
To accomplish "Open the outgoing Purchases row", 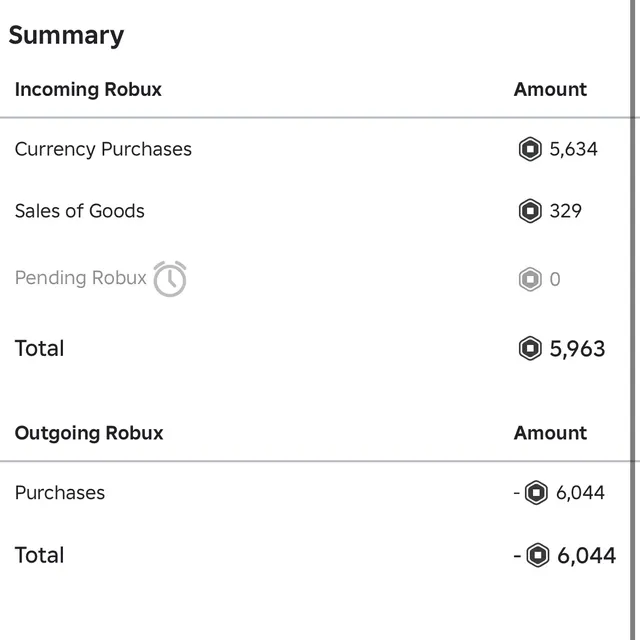I will (x=315, y=493).
